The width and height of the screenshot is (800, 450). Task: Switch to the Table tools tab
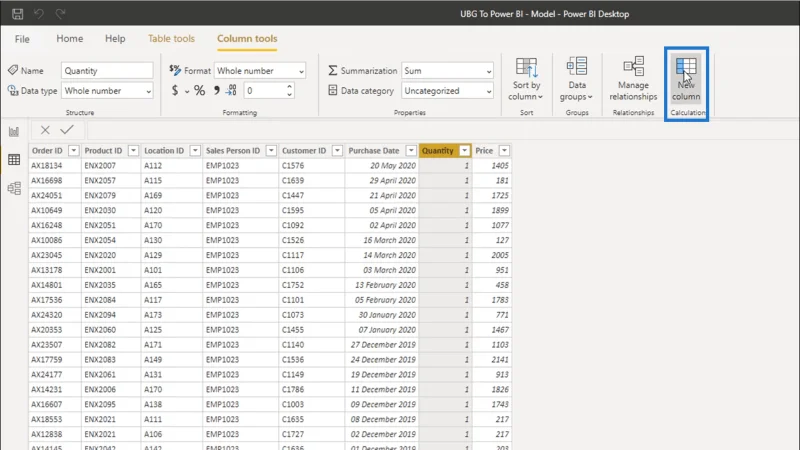coord(171,39)
